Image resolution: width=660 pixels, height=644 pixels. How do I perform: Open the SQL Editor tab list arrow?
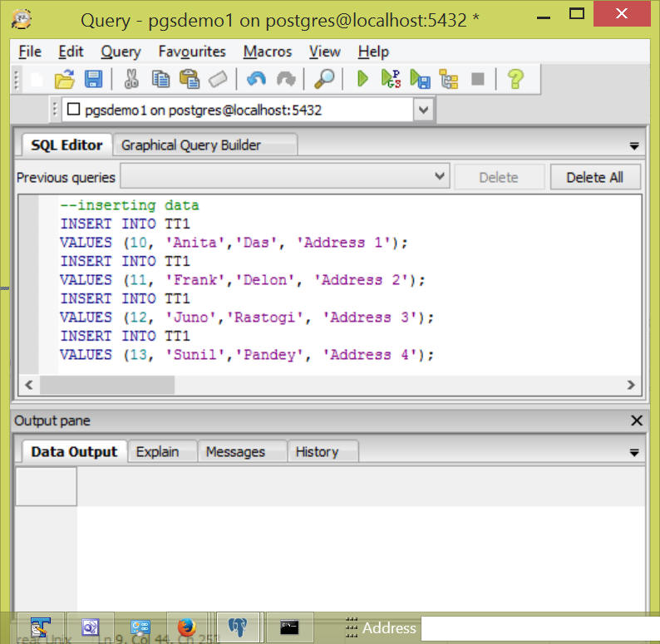click(634, 146)
